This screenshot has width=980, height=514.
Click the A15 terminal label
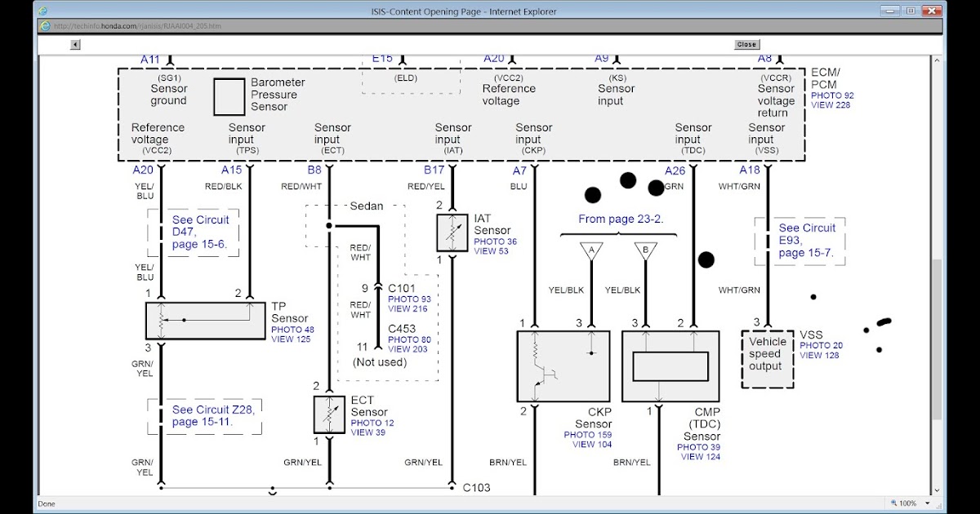[232, 171]
